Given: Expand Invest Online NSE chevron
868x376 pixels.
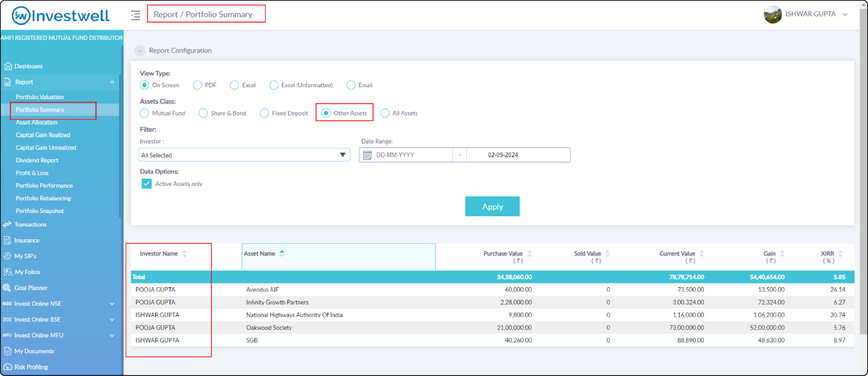Looking at the screenshot, I should 112,304.
